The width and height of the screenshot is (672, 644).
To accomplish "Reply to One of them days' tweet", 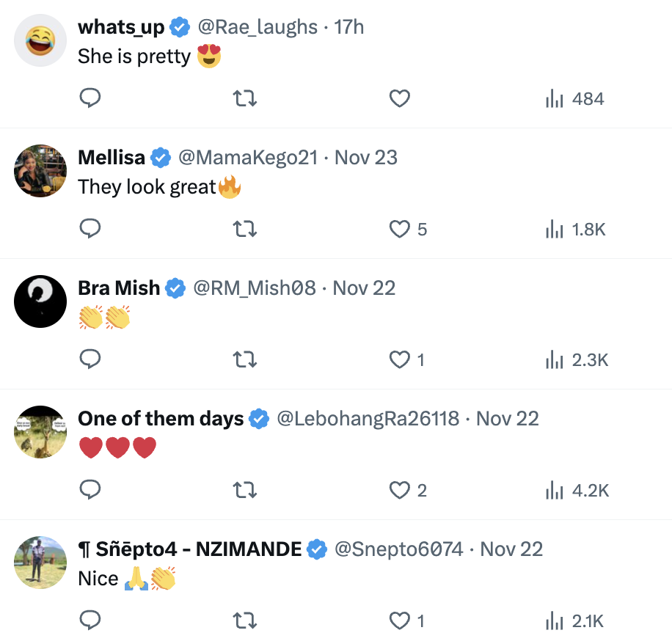I will (90, 490).
